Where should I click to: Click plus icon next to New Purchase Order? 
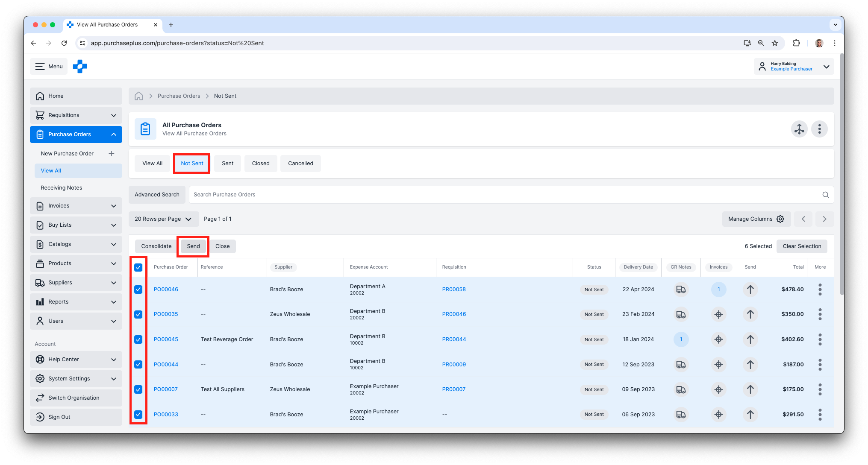[x=111, y=154]
